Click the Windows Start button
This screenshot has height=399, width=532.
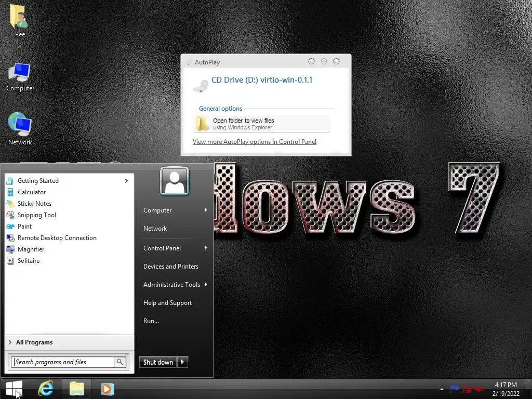point(14,389)
